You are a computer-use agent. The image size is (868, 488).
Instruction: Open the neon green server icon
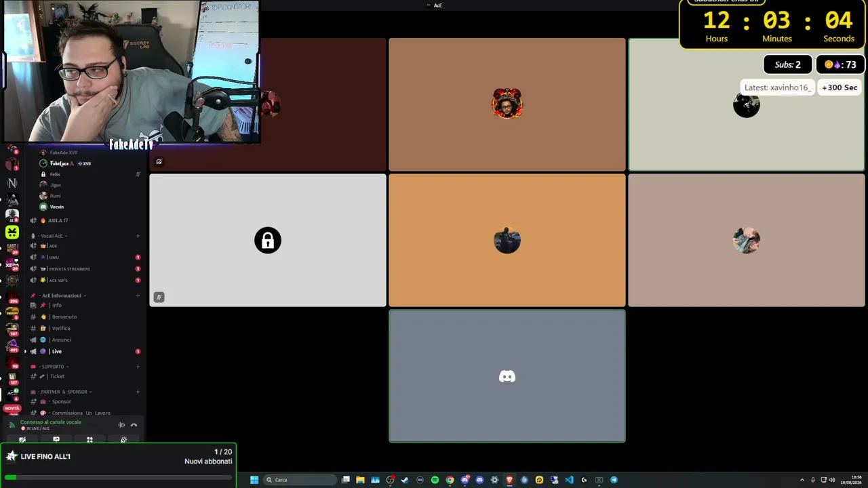click(x=12, y=232)
